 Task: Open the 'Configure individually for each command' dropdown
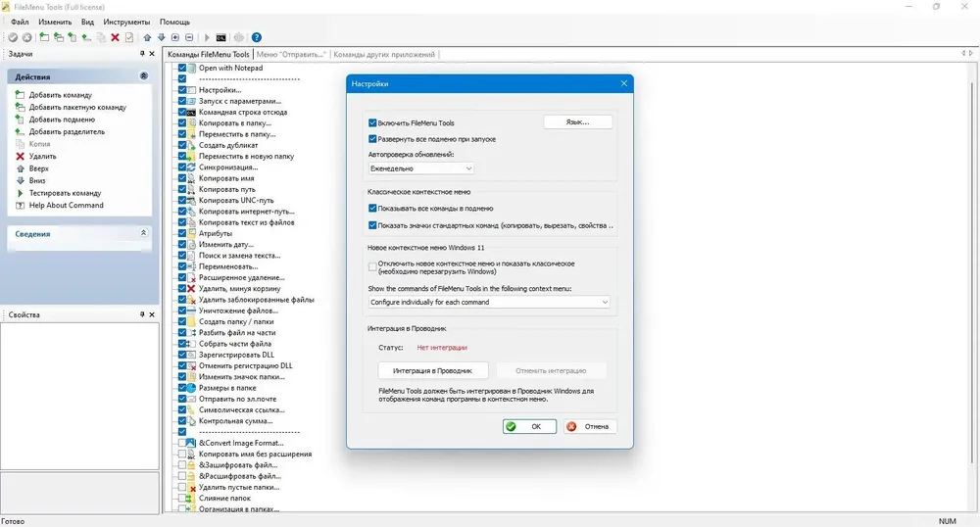tap(489, 303)
